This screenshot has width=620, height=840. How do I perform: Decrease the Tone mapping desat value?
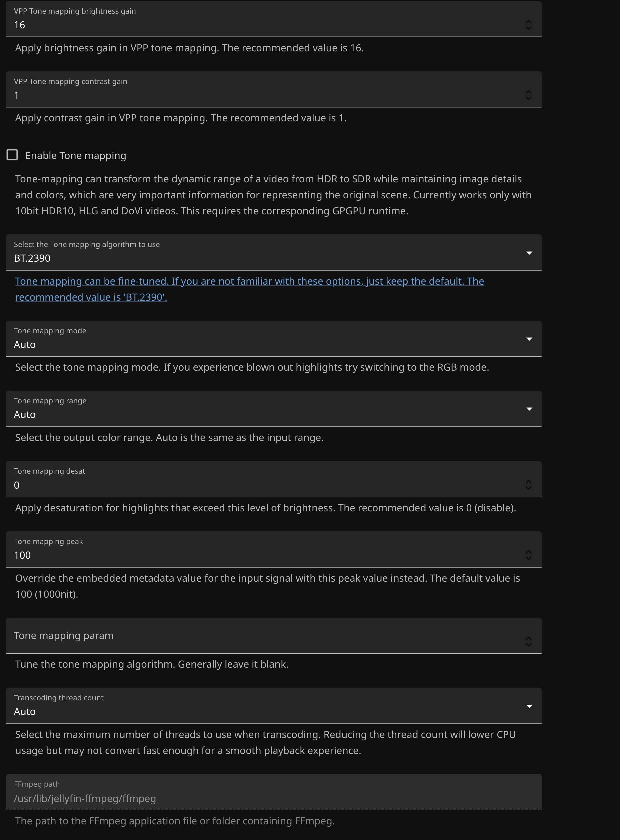tap(528, 488)
